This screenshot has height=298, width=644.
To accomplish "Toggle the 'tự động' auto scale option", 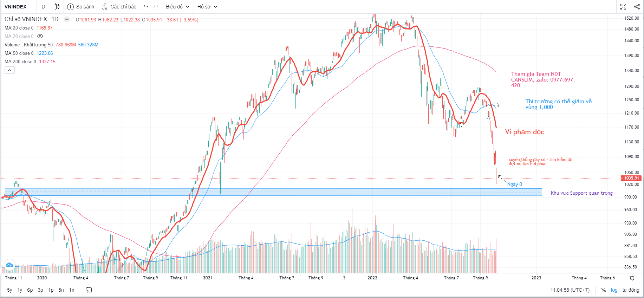I will pyautogui.click(x=631, y=290).
